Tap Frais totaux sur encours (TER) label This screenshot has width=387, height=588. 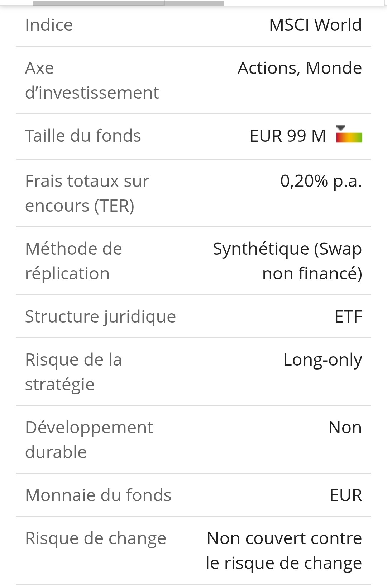tap(87, 193)
